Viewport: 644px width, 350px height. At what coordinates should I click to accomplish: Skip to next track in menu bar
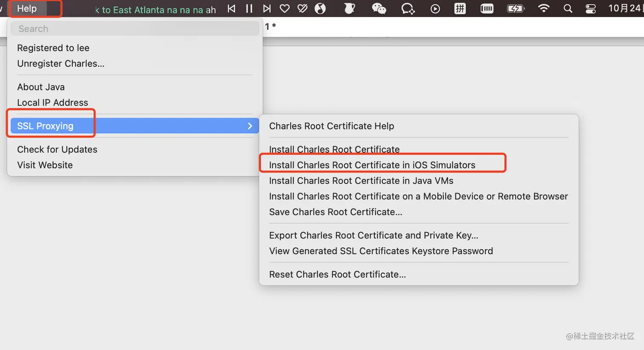[267, 9]
